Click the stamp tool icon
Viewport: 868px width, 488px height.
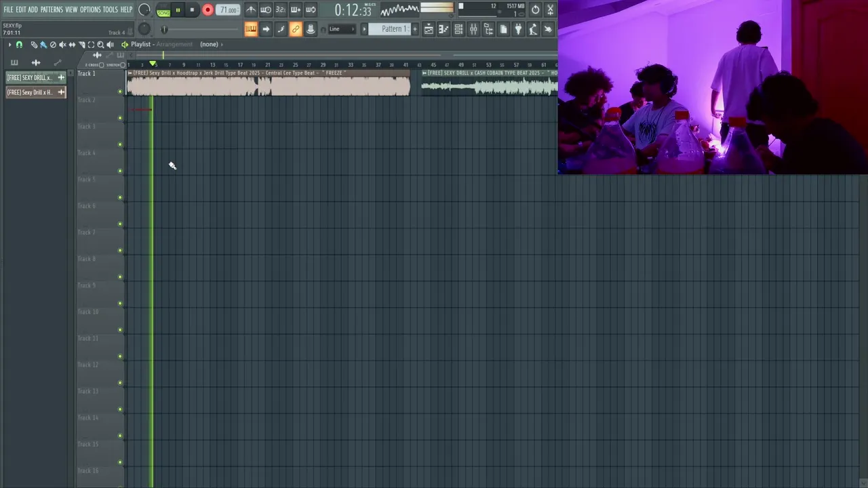(x=311, y=29)
